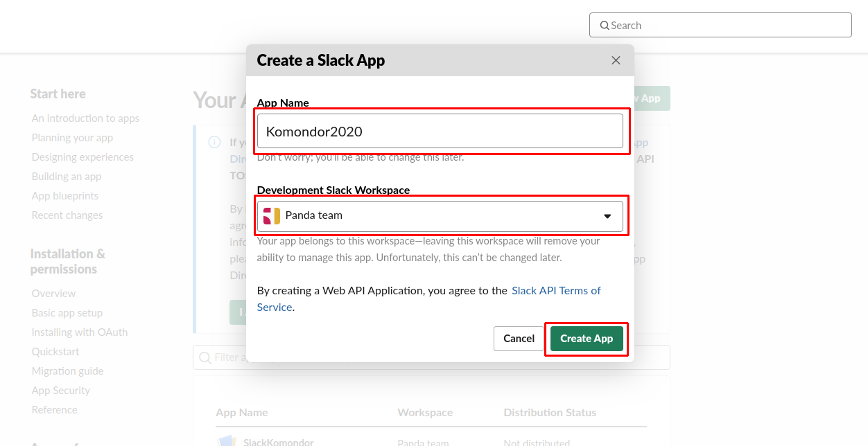This screenshot has height=446, width=868.
Task: Open the Quickstart sidebar link
Action: pyautogui.click(x=55, y=352)
